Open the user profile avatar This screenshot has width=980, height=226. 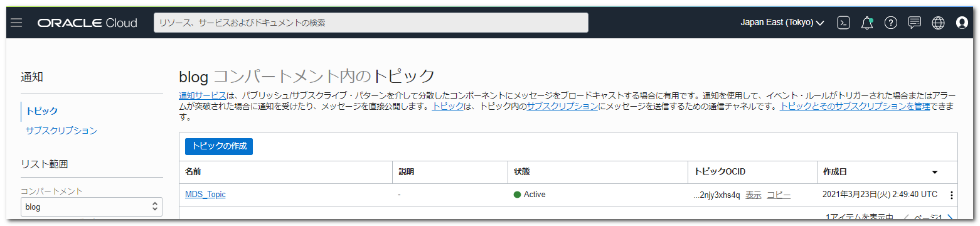click(962, 23)
